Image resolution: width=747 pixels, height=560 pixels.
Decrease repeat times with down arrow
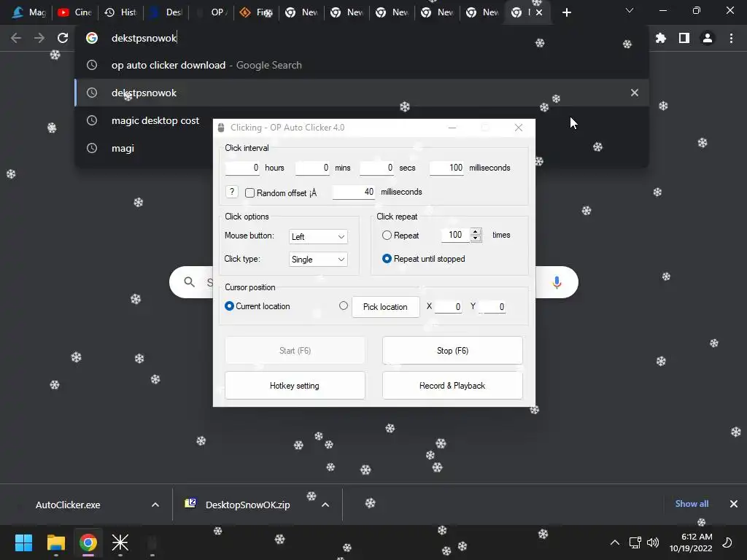476,238
